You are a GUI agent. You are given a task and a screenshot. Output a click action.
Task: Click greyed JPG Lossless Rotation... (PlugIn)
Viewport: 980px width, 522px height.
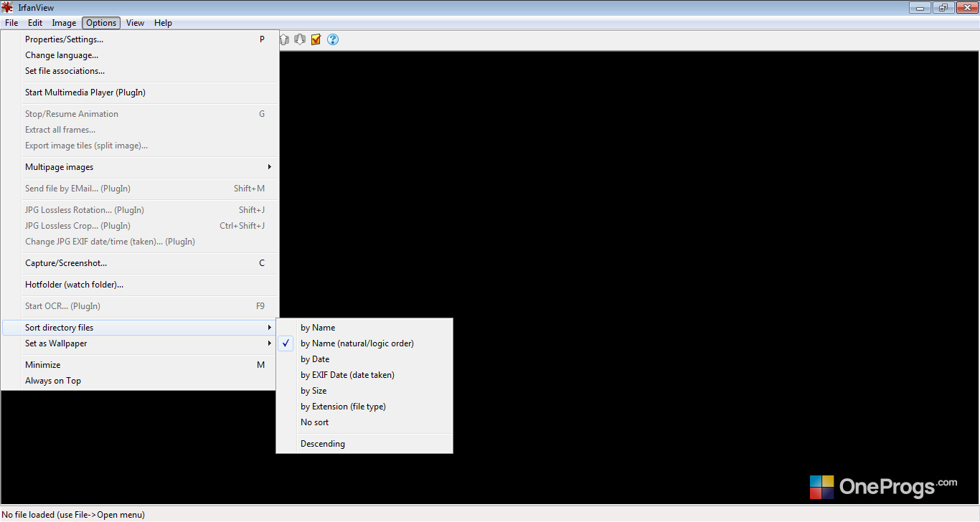tap(140, 210)
